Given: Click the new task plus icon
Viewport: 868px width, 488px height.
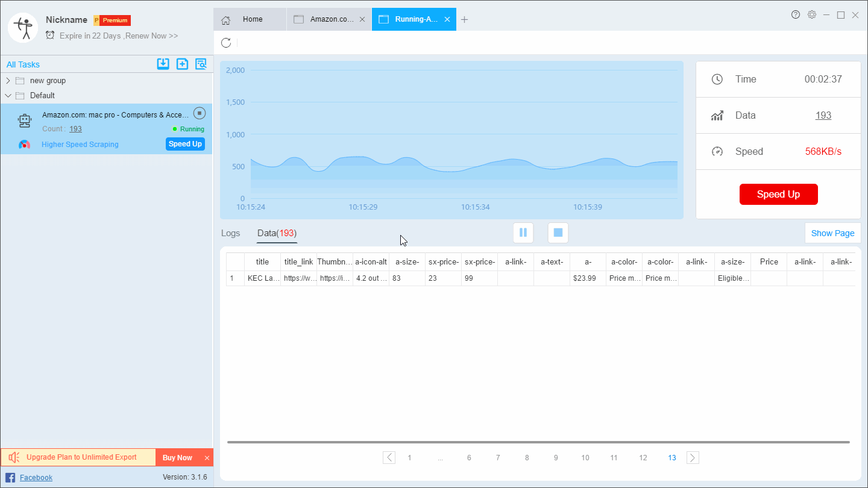Looking at the screenshot, I should click(182, 64).
